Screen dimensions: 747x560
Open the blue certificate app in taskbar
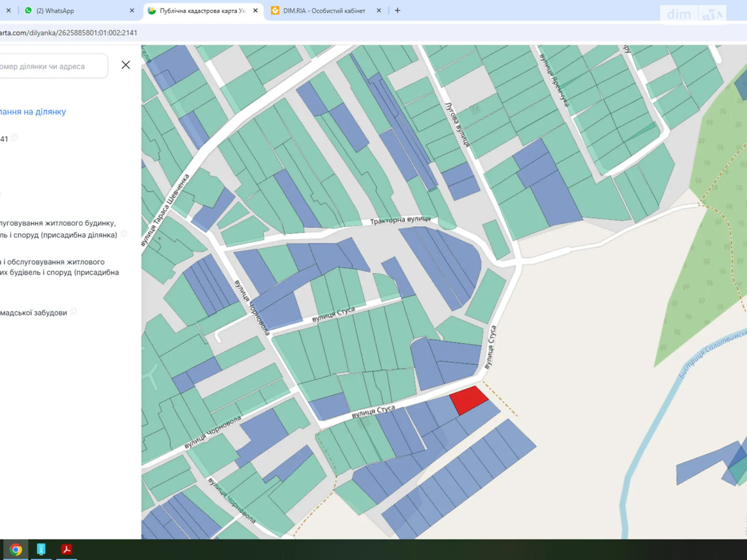pyautogui.click(x=41, y=549)
